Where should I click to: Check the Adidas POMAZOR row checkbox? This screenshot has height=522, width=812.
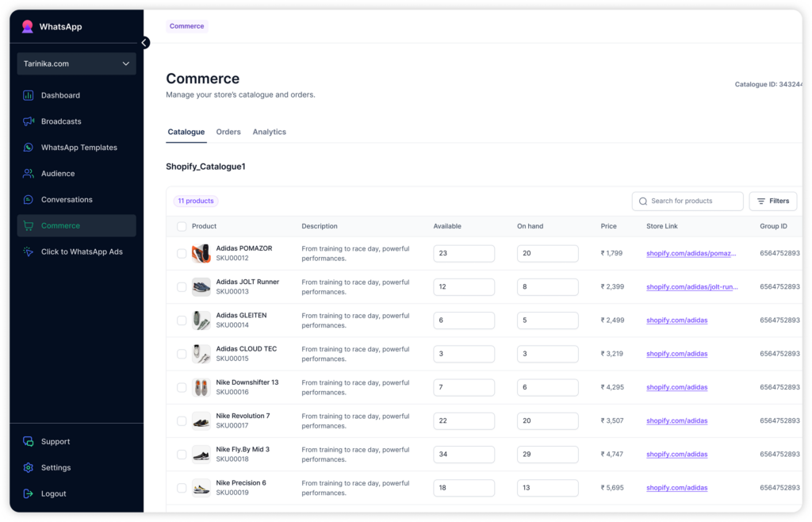[182, 253]
